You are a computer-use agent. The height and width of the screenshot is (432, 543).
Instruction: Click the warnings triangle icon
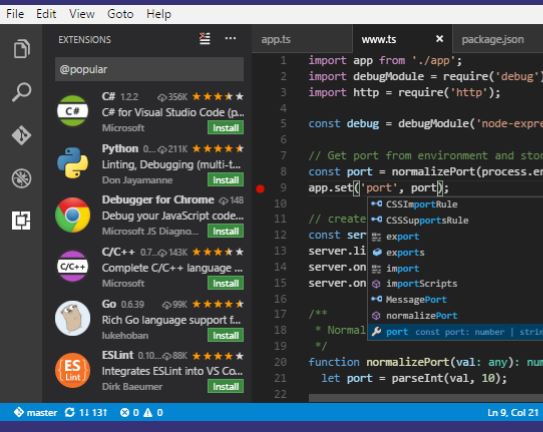pyautogui.click(x=148, y=412)
